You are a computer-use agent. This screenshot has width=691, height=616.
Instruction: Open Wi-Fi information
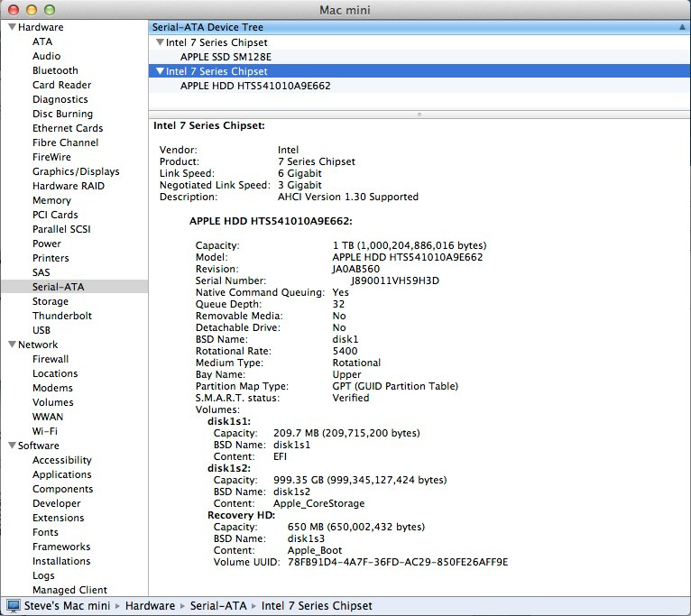[x=45, y=431]
